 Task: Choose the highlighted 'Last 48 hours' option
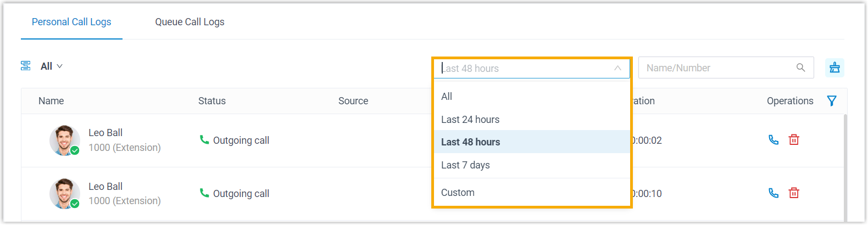[471, 142]
